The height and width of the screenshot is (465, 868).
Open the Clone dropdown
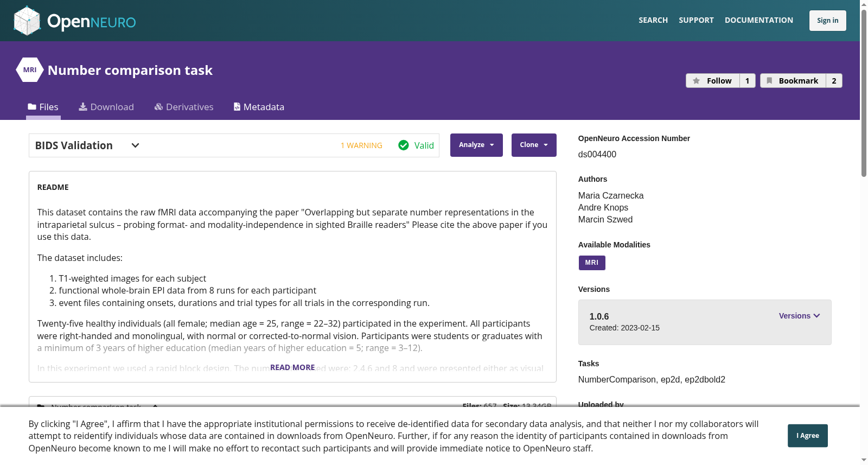534,145
